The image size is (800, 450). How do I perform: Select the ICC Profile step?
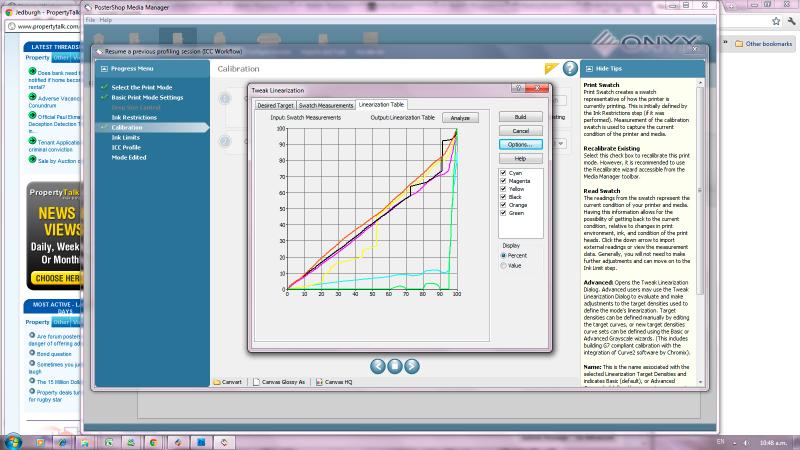126,147
